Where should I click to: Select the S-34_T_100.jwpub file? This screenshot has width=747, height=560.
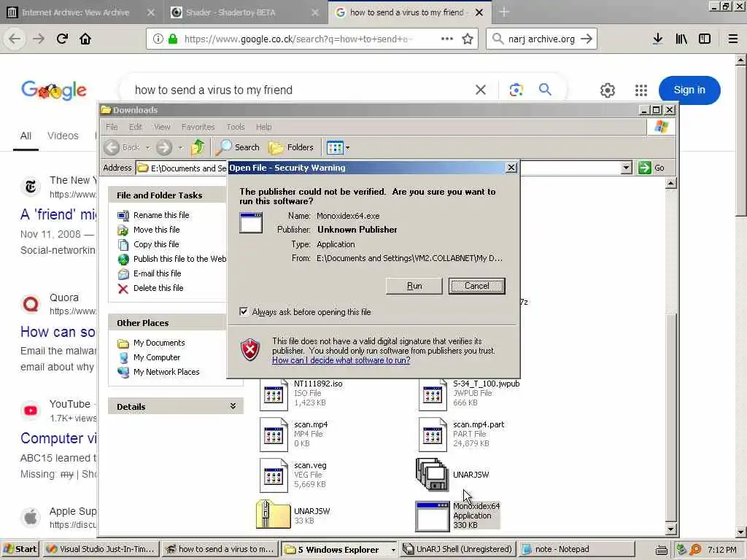[469, 393]
